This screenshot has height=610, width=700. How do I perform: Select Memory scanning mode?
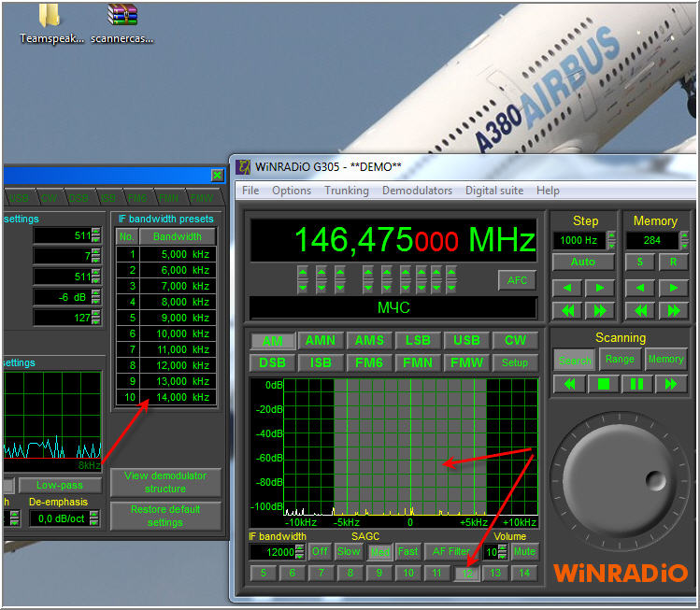665,360
